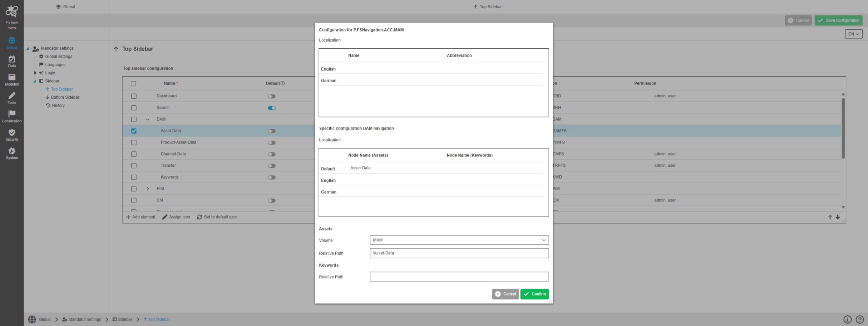Screen dimensions: 868x326
Task: Open the Volume MAM dropdown
Action: tap(459, 240)
